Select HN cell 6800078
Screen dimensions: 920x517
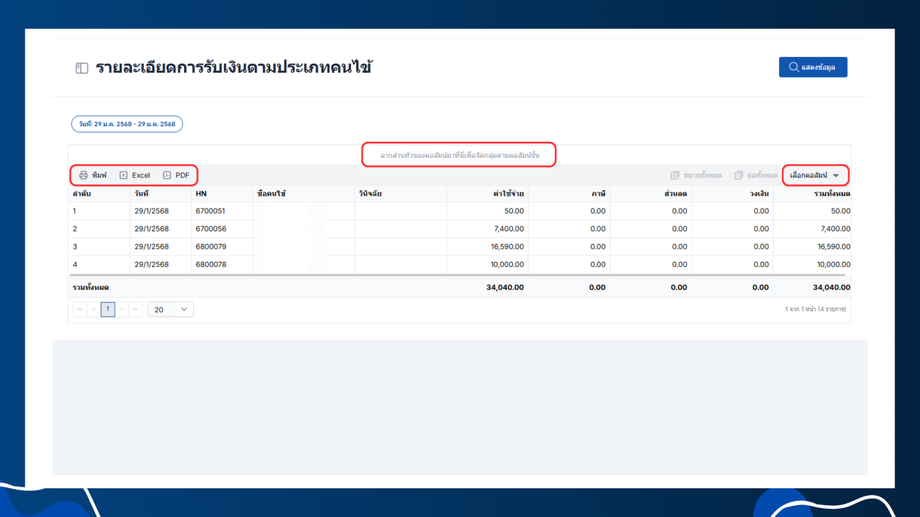click(x=211, y=264)
